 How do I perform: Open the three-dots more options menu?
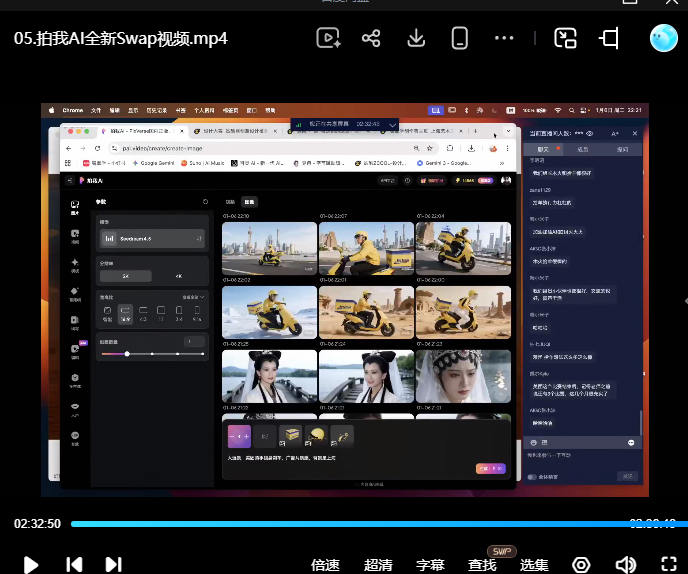pyautogui.click(x=504, y=38)
